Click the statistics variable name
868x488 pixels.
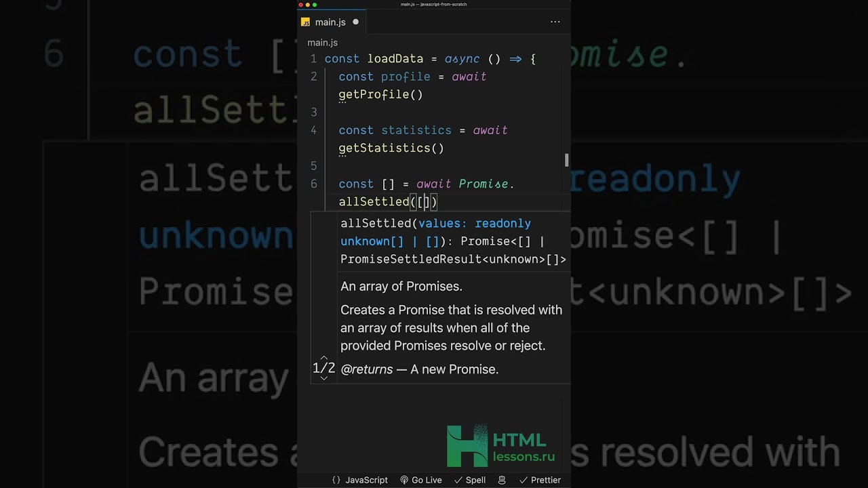point(416,130)
